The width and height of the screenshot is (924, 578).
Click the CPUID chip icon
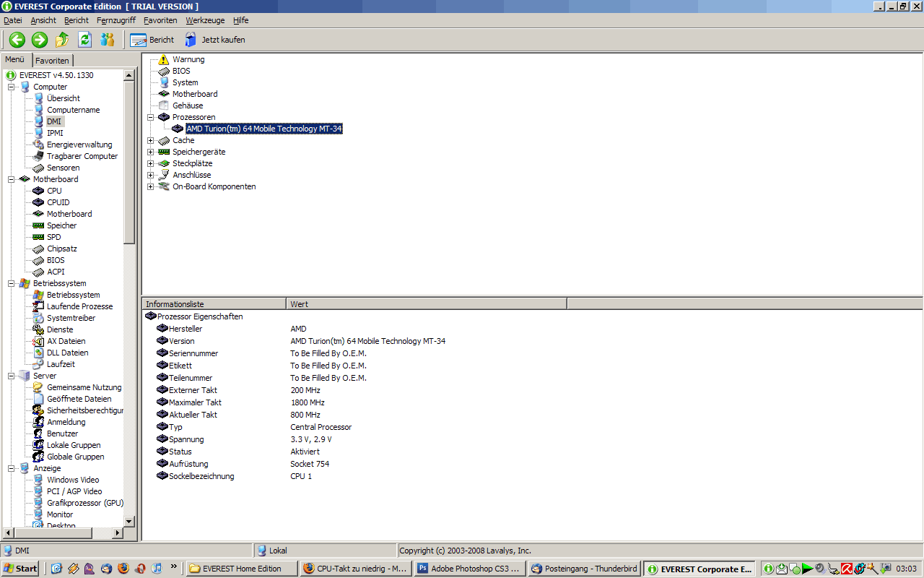[38, 202]
